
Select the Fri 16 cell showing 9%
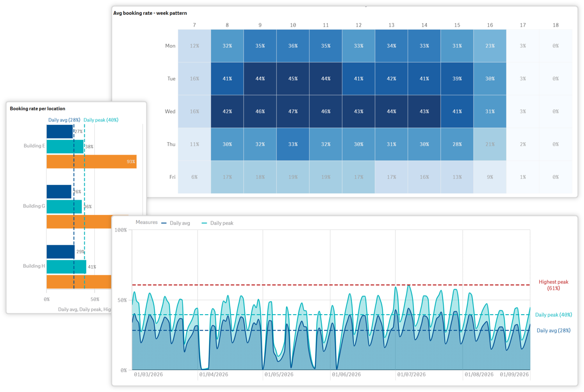click(x=490, y=177)
